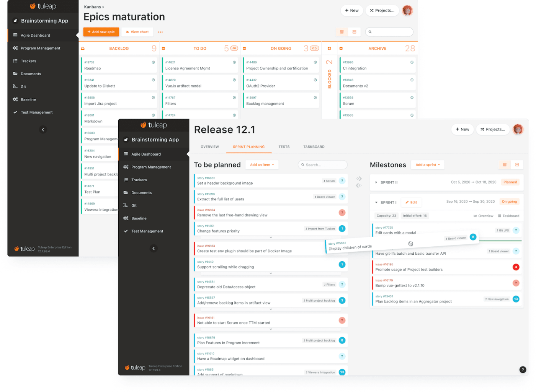
Task: Collapse the ARCHIVE column
Action: [341, 49]
